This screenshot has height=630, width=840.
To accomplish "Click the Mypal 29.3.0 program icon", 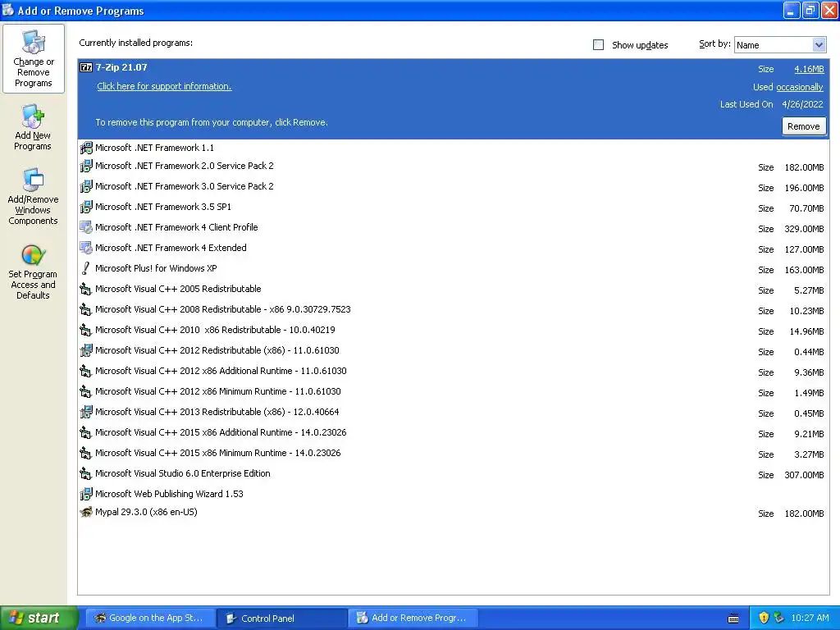I will 85,512.
